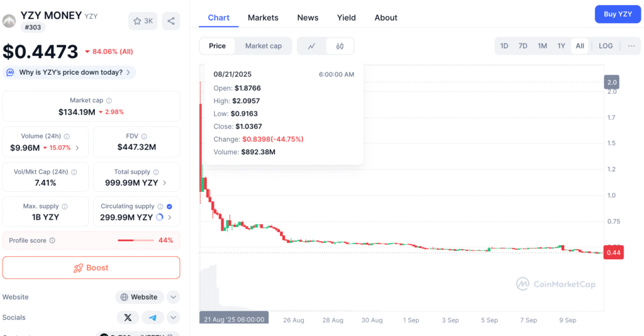Viewport: 644px width, 336px height.
Task: Click the Profile score progress bar
Action: (135, 240)
